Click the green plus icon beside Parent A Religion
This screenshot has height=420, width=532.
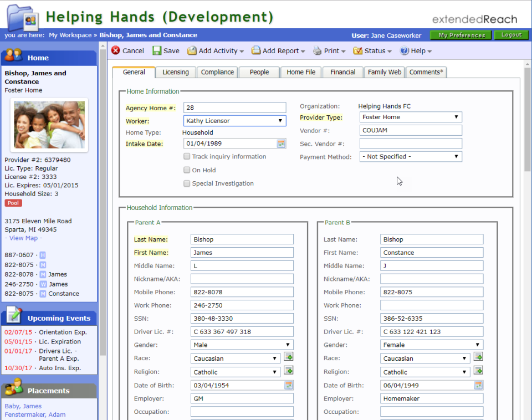tap(289, 370)
